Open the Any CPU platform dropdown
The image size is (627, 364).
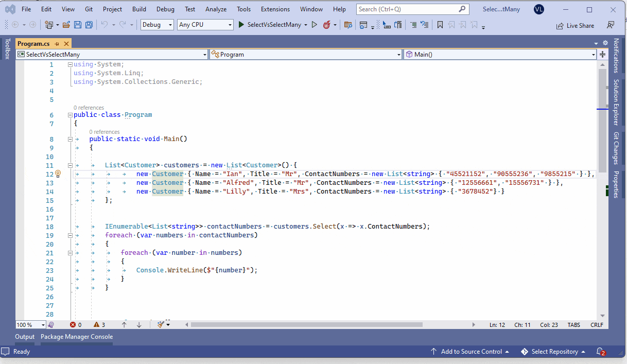click(205, 24)
